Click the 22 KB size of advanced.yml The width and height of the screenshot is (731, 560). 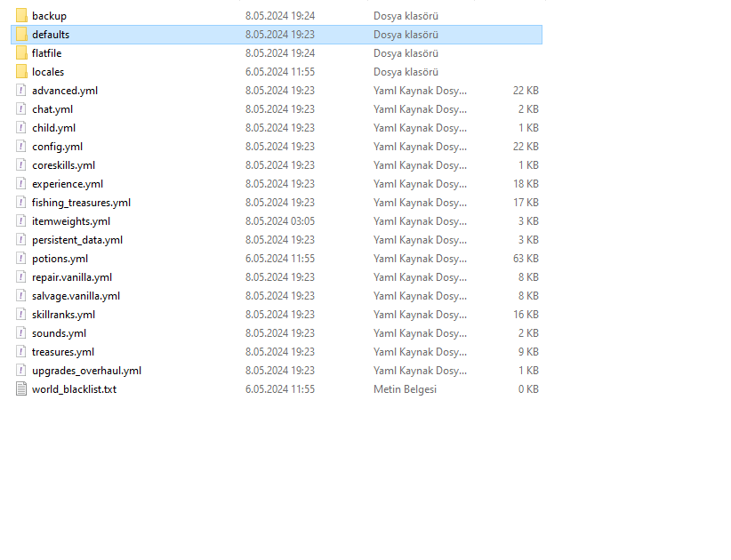tap(526, 91)
